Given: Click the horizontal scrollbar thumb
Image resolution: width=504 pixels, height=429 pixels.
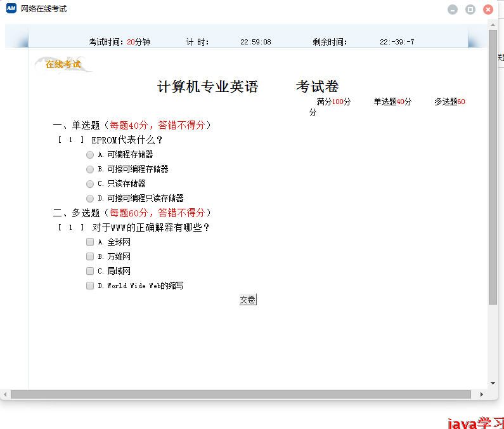Looking at the screenshot, I should tap(241, 394).
